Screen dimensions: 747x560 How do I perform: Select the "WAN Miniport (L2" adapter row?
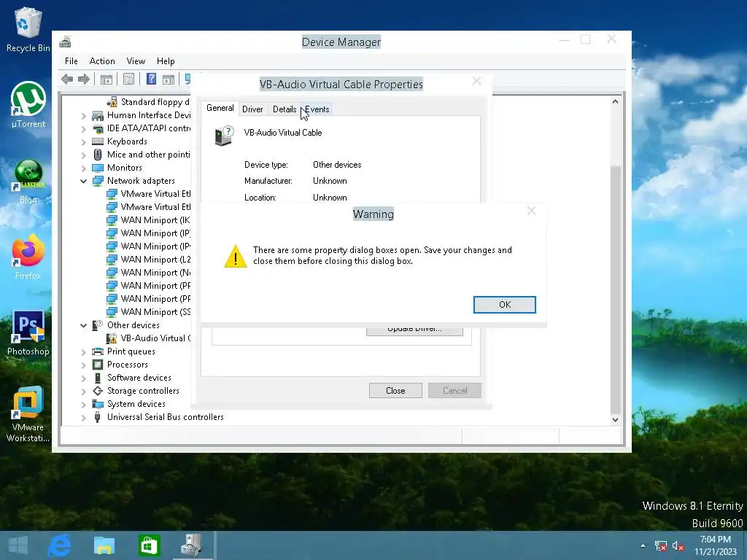148,260
